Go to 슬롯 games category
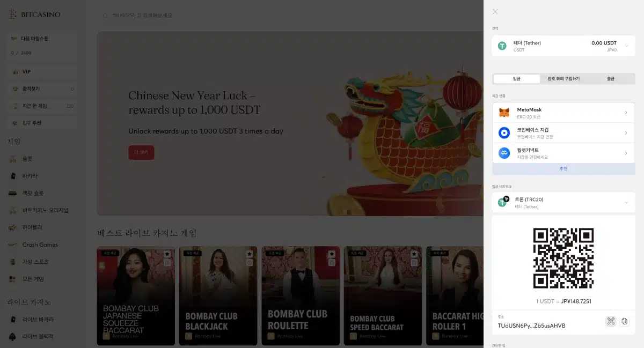The width and height of the screenshot is (644, 348). pos(27,159)
